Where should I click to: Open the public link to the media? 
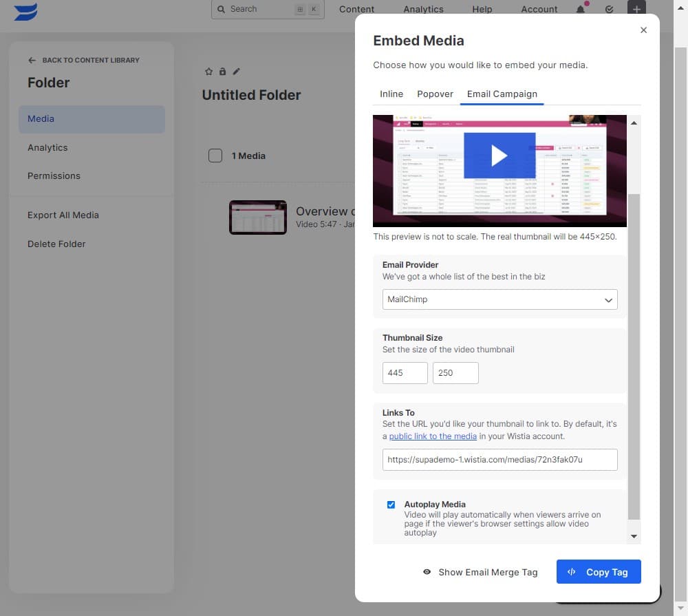tap(433, 436)
